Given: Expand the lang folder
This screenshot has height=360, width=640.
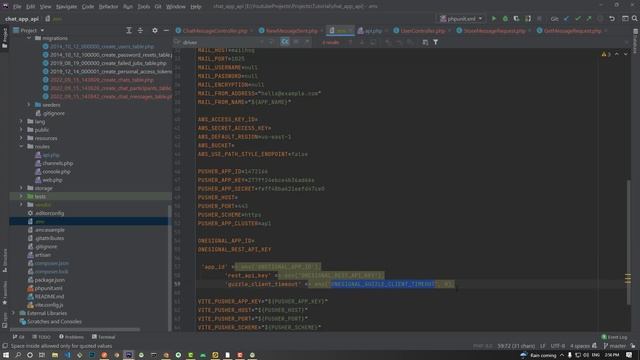Looking at the screenshot, I should 21,121.
